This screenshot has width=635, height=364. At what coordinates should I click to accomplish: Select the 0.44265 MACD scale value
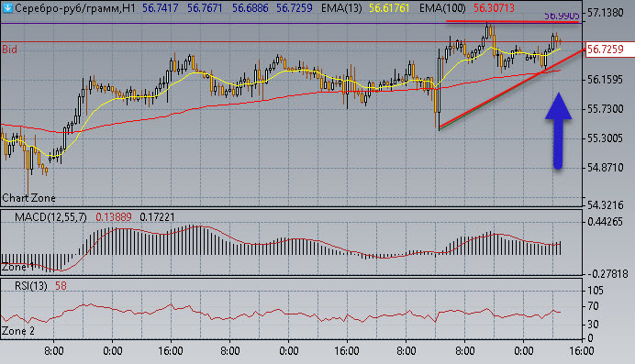click(x=606, y=222)
